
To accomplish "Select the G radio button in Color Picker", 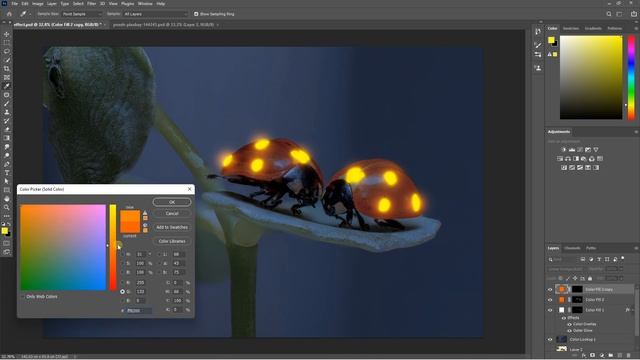I will pyautogui.click(x=122, y=291).
